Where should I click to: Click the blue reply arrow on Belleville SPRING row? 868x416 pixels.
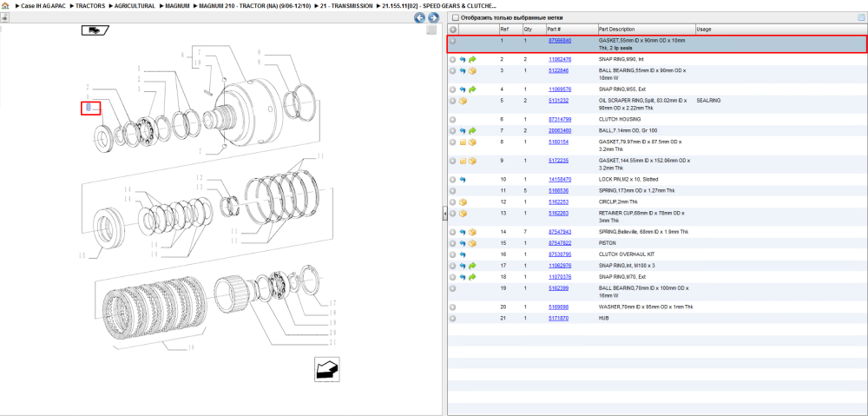point(463,232)
